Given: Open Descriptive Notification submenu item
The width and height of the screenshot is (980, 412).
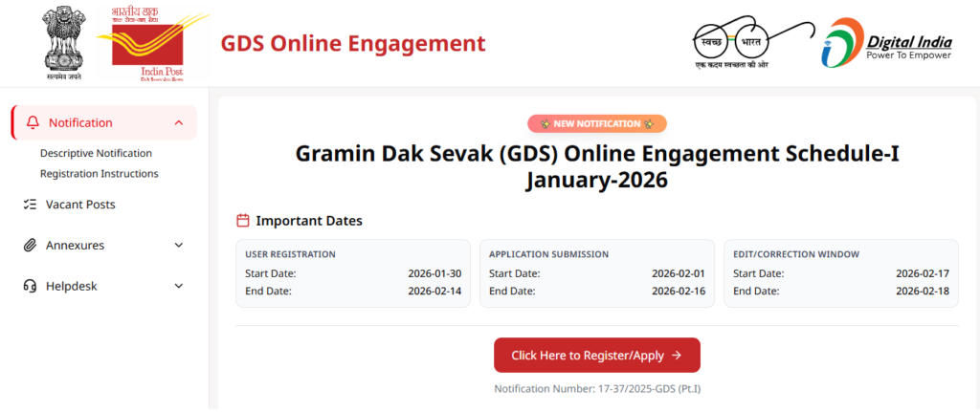Looking at the screenshot, I should tap(96, 153).
